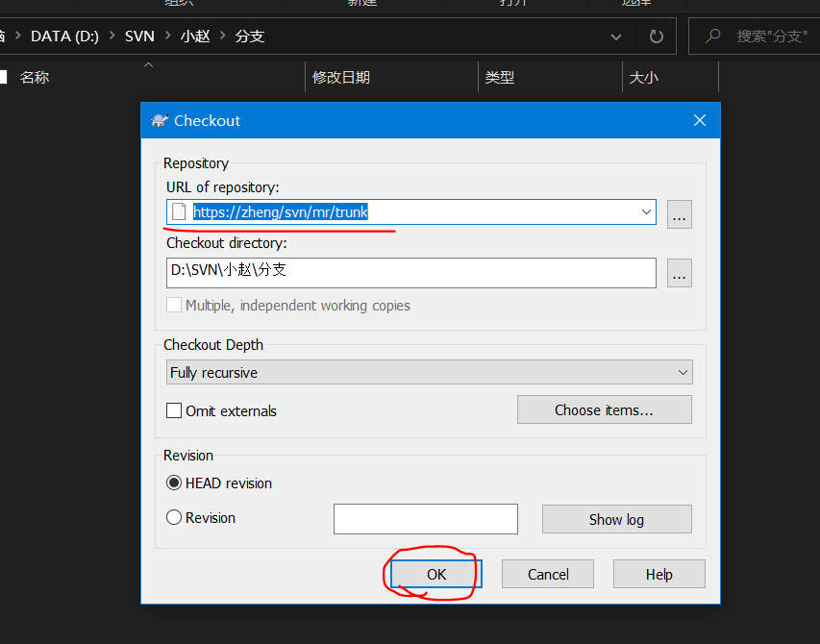Click the Show log button
Viewport: 820px width, 644px height.
pos(616,519)
